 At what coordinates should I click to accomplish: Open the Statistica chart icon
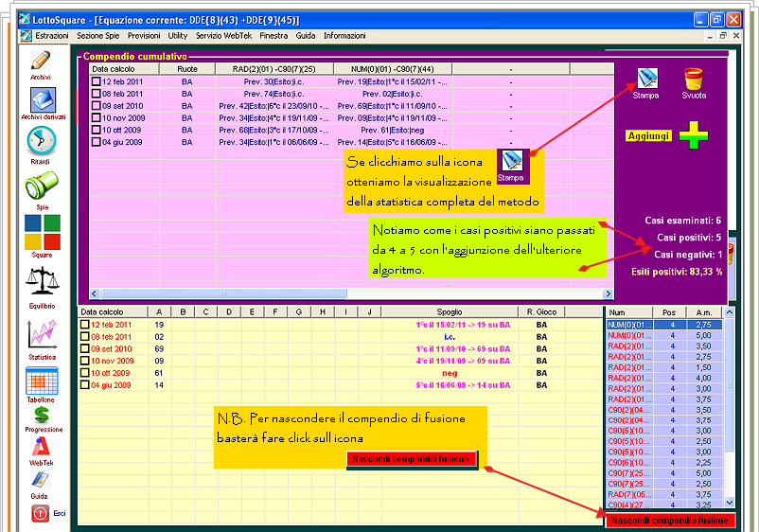[42, 334]
